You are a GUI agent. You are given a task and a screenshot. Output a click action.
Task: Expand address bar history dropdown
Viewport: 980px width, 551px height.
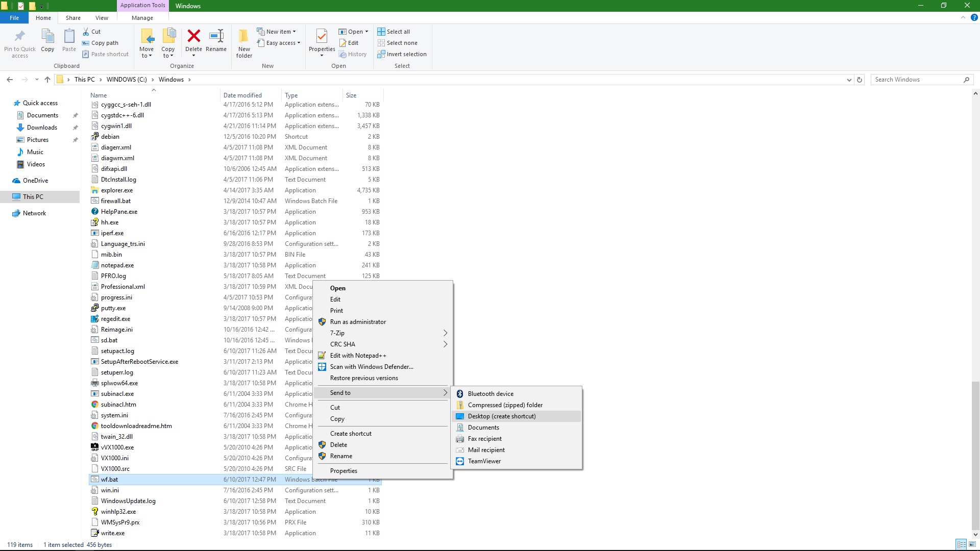coord(849,80)
